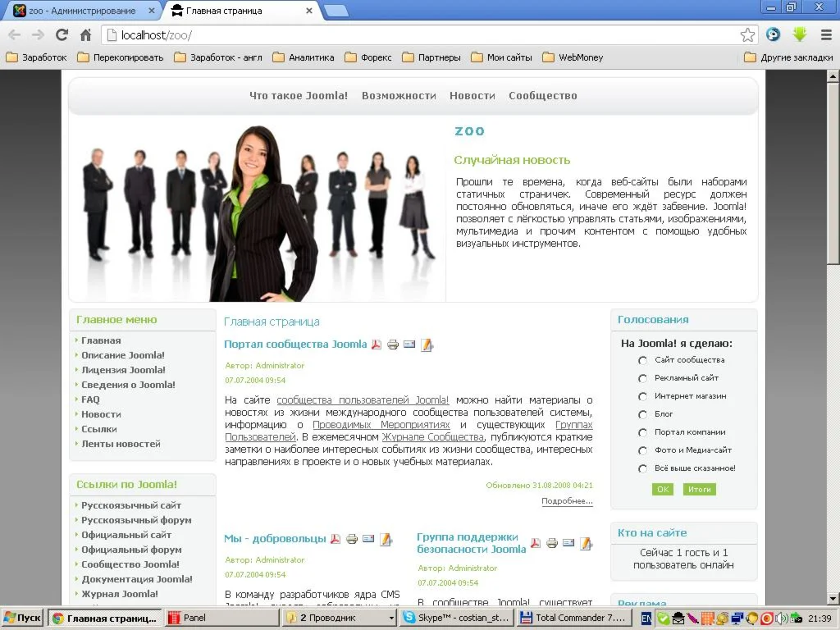Image resolution: width=840 pixels, height=630 pixels.
Task: Select Сайт сообщества poll option
Action: click(x=643, y=360)
